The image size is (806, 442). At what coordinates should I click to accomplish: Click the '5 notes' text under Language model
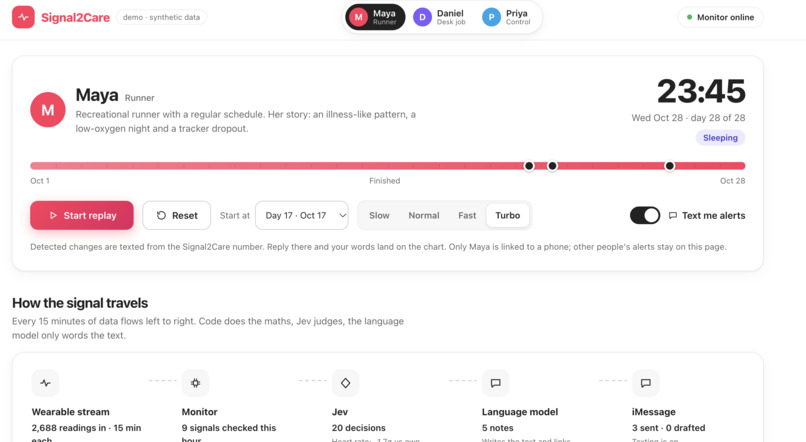tap(498, 428)
